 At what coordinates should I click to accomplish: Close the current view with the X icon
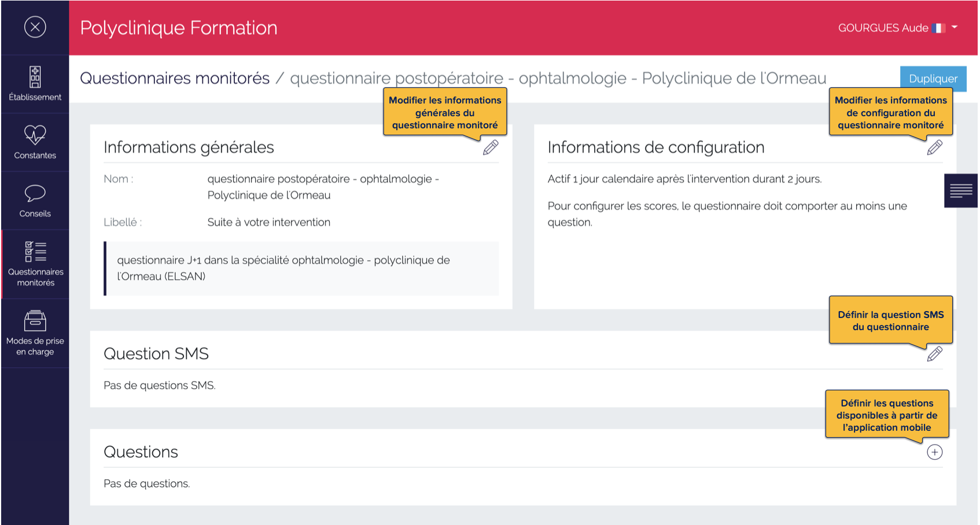(x=35, y=27)
